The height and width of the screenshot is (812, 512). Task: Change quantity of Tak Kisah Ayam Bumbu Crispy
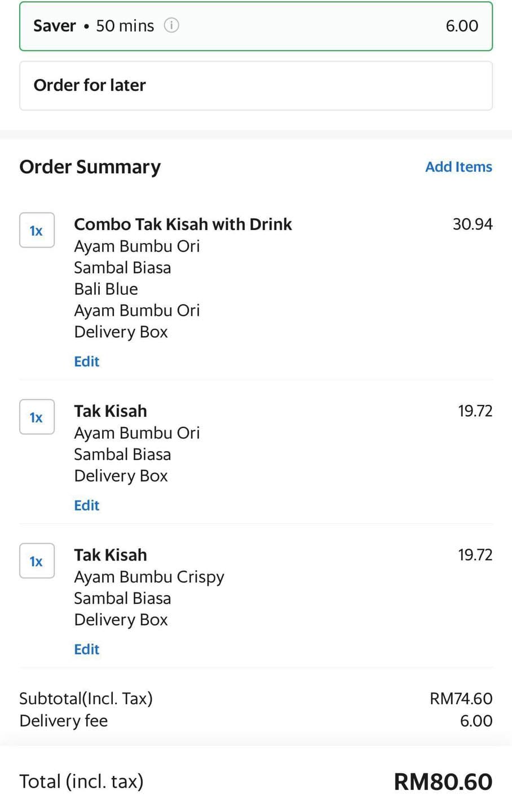point(37,561)
